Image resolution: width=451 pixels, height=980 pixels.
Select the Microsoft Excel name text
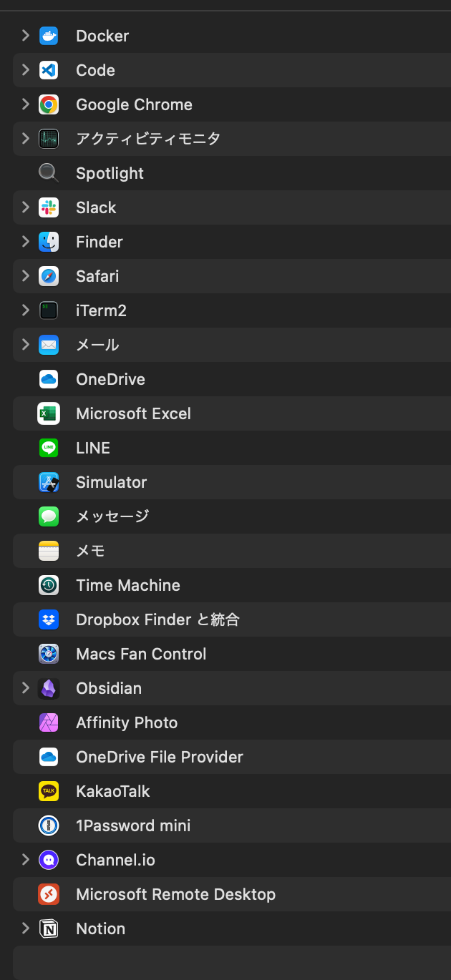tap(133, 413)
